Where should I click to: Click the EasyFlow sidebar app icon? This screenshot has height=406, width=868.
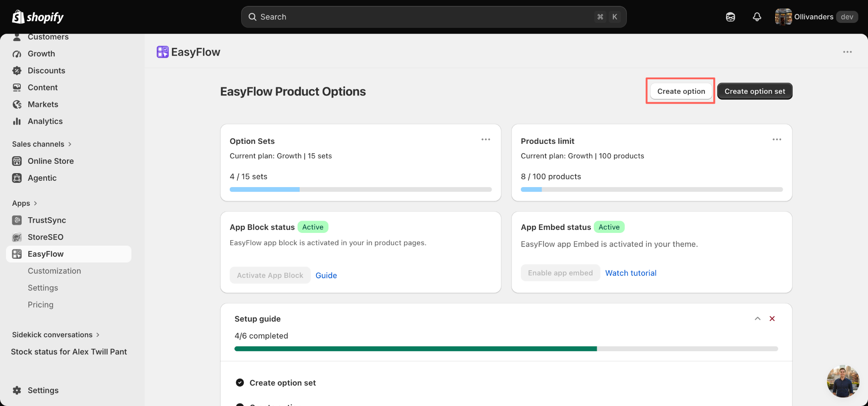17,254
